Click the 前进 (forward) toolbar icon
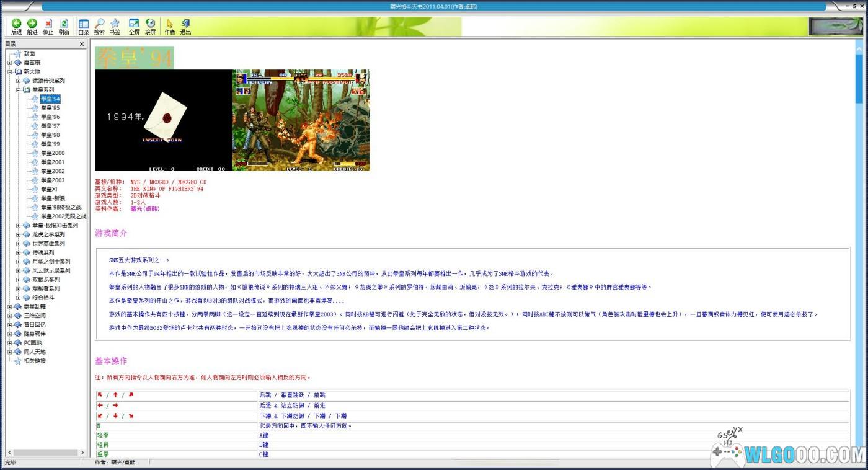Screen dimensions: 868x470 click(x=32, y=26)
